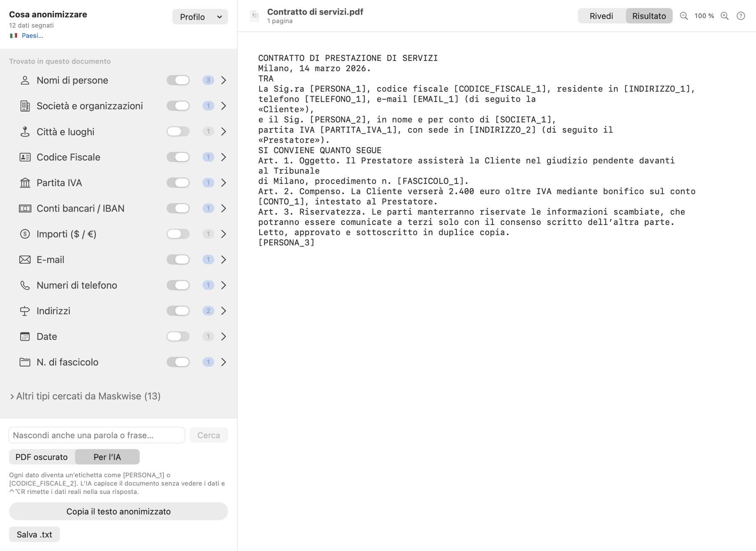The height and width of the screenshot is (551, 756).
Task: Click the person icon beside Nomi di persone
Action: coord(25,80)
